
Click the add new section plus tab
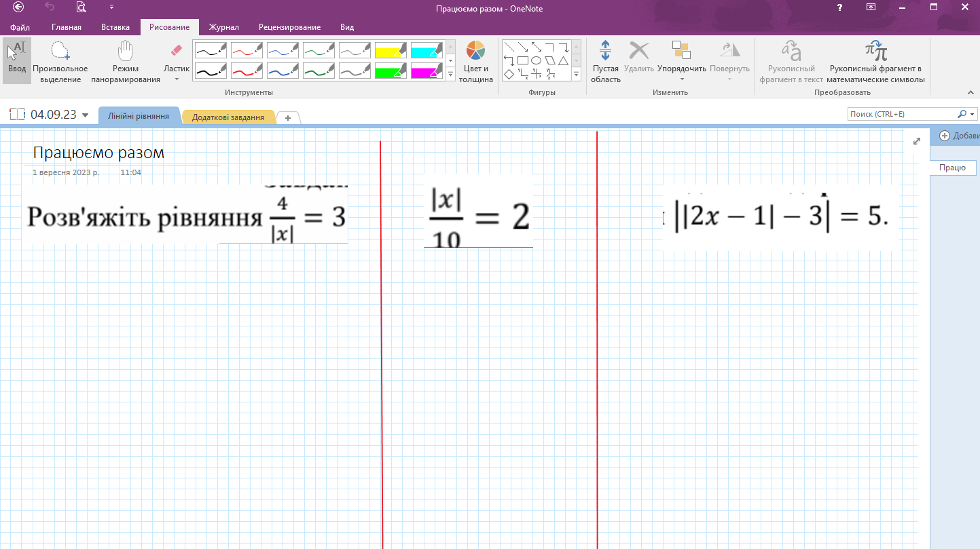288,118
